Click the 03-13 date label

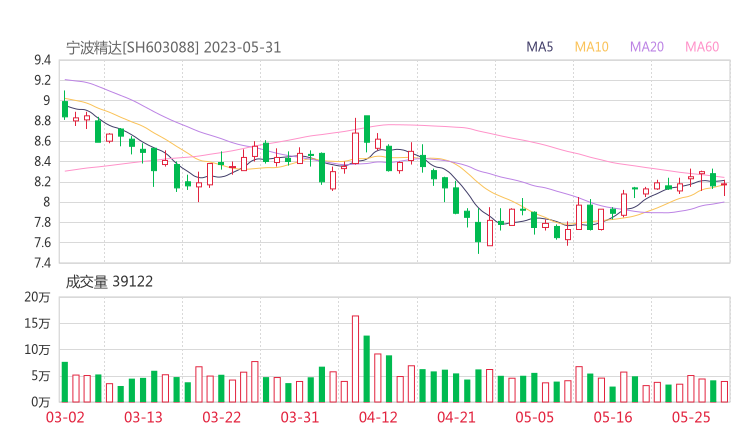(143, 417)
